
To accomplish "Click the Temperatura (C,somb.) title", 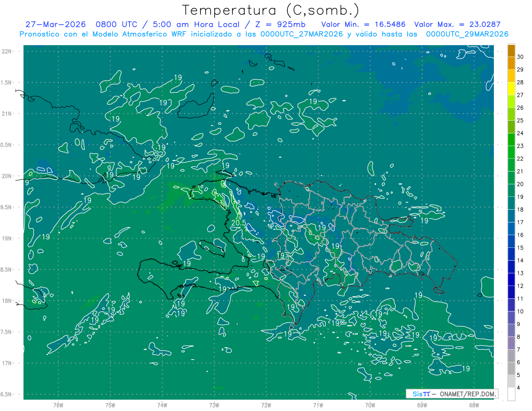I will [x=271, y=10].
